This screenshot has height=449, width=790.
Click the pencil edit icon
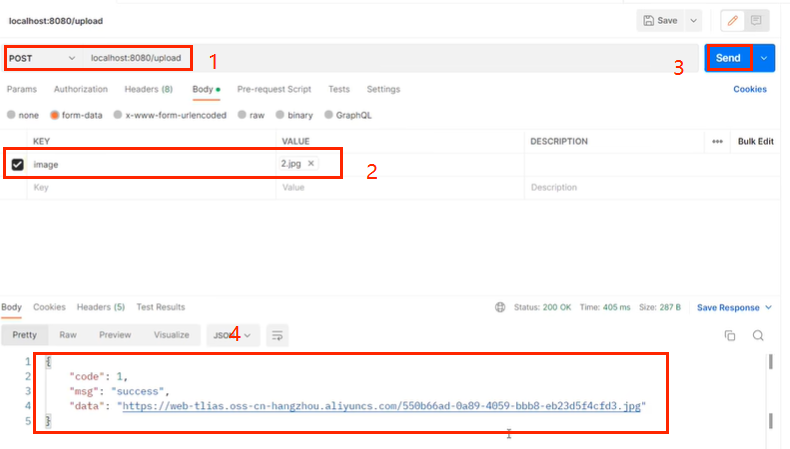click(x=733, y=21)
